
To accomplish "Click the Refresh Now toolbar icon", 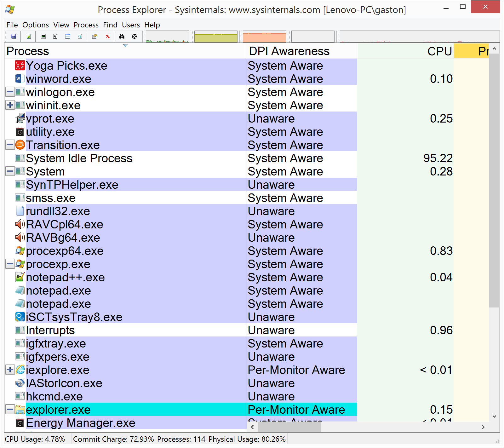I will (29, 37).
